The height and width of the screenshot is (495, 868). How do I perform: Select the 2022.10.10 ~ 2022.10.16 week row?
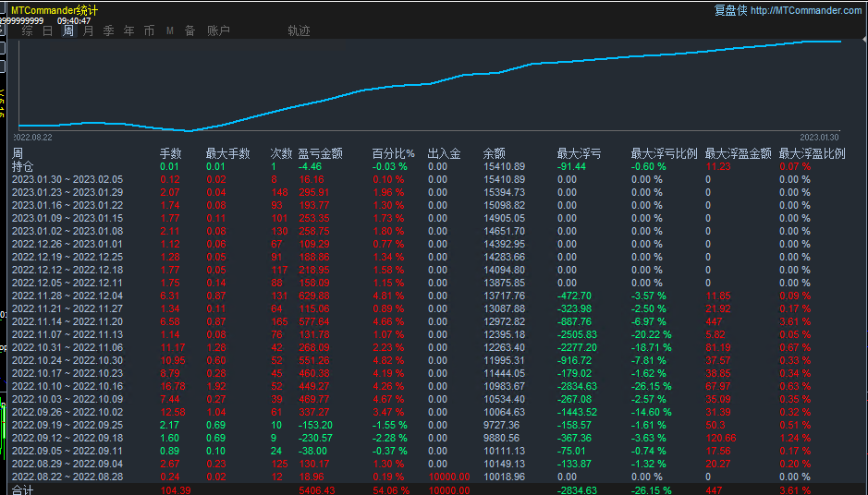[67, 386]
